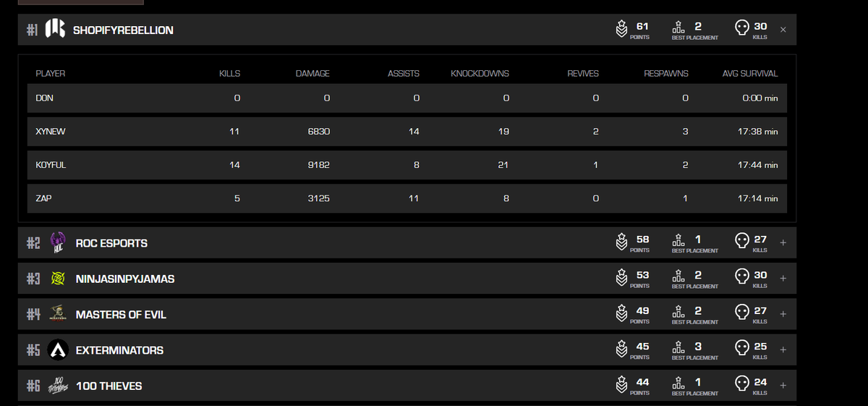This screenshot has height=406, width=868.
Task: Click ROC Esports kills skull icon
Action: (x=741, y=241)
